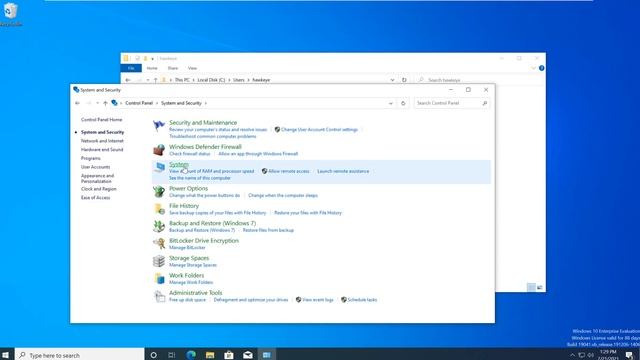The height and width of the screenshot is (360, 640).
Task: Launch Cortana from the taskbar
Action: click(153, 355)
